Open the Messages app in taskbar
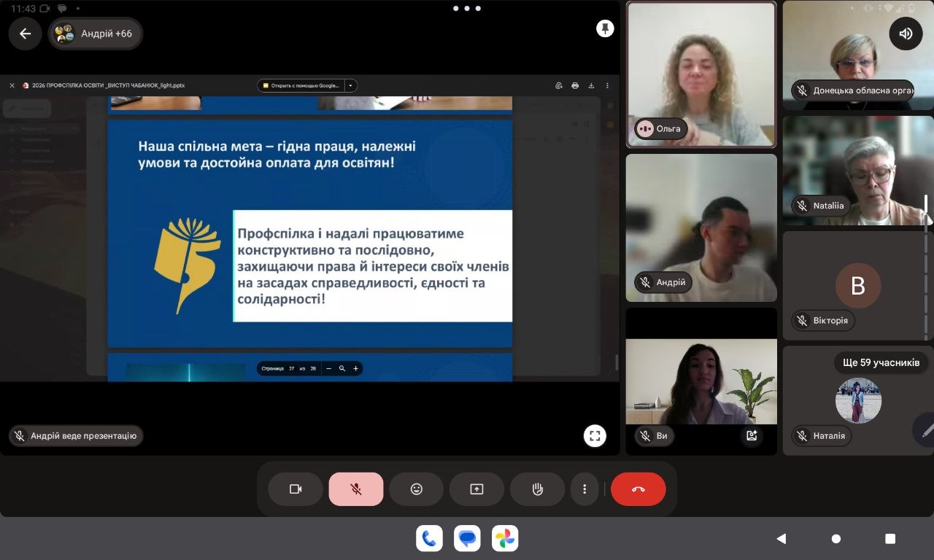Screen dimensions: 934x560 point(467,539)
